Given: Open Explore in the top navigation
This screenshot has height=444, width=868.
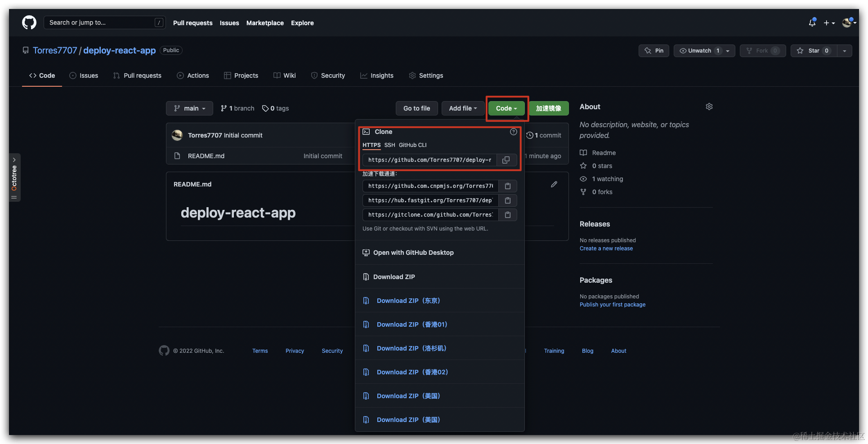Looking at the screenshot, I should (x=302, y=23).
